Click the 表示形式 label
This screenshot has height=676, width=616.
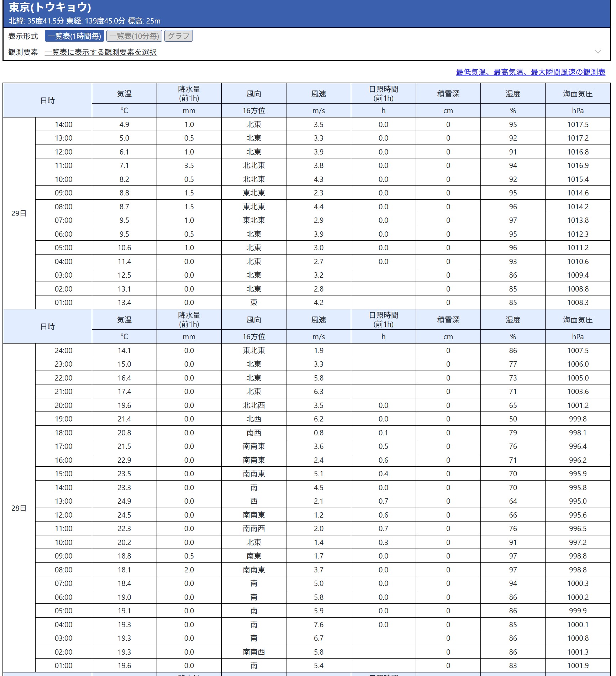23,36
